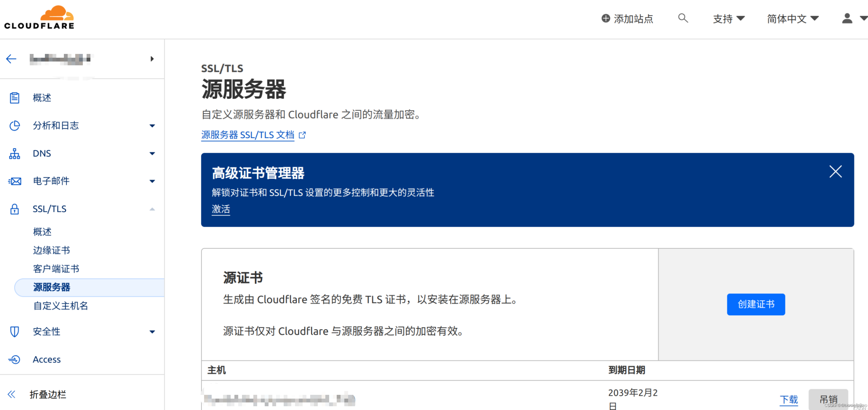Click the back arrow beside the site name
This screenshot has height=410, width=868.
[11, 59]
